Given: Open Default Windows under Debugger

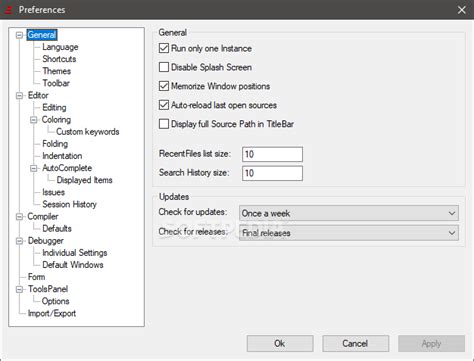Looking at the screenshot, I should point(73,265).
